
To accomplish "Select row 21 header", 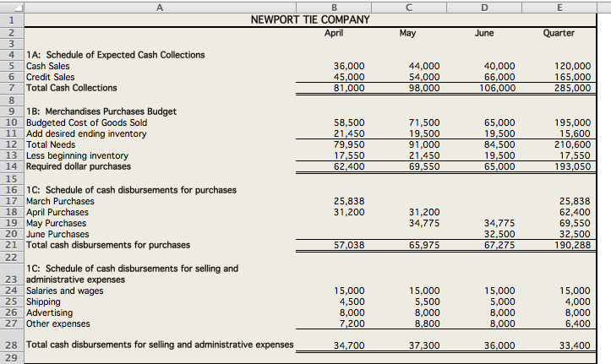I will tap(12, 245).
